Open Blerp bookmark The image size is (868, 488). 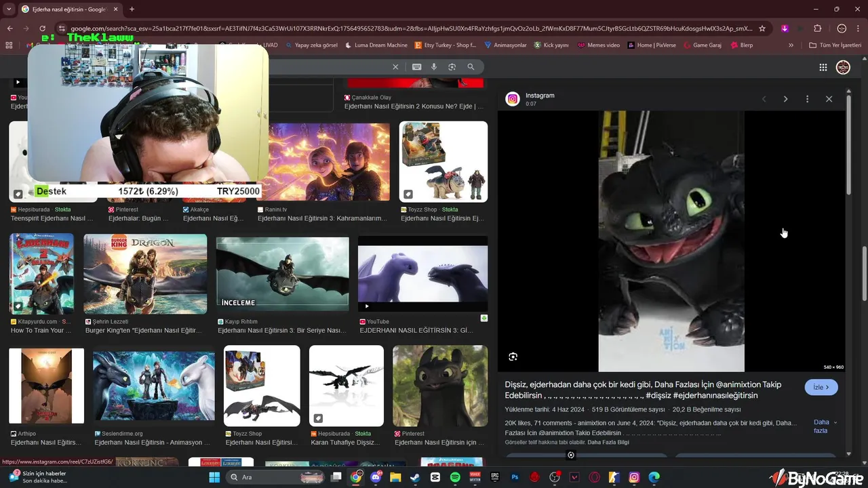[x=742, y=45]
